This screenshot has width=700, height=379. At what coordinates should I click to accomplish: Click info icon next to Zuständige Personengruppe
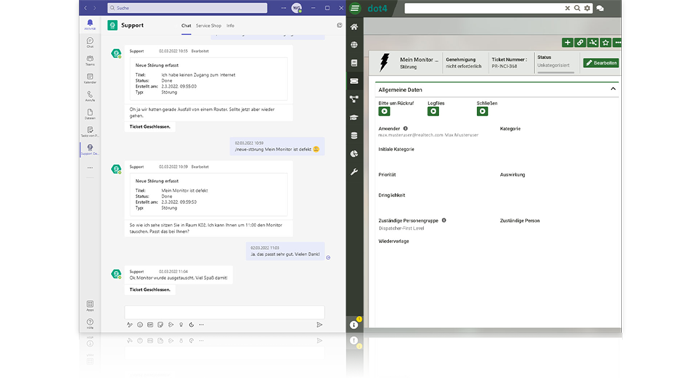444,220
